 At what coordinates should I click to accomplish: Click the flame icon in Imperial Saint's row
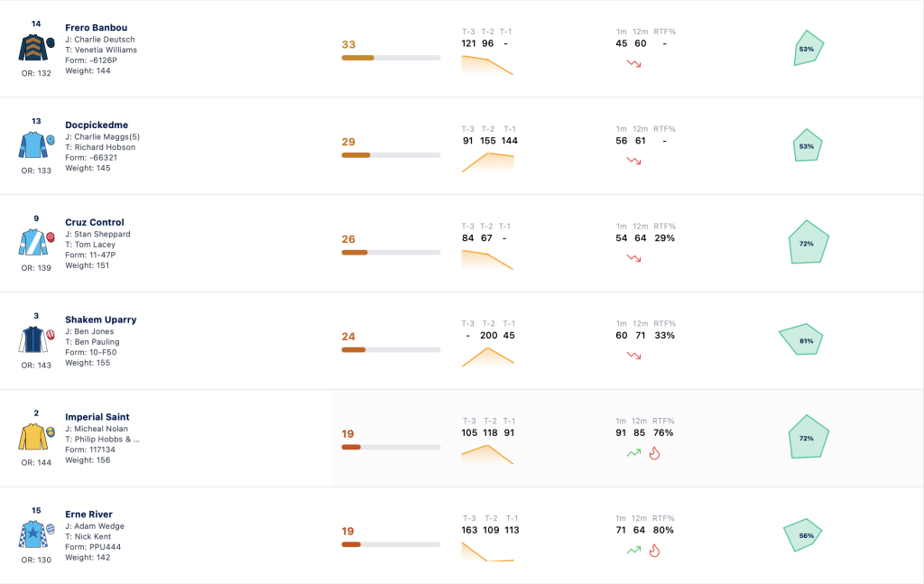coord(654,453)
